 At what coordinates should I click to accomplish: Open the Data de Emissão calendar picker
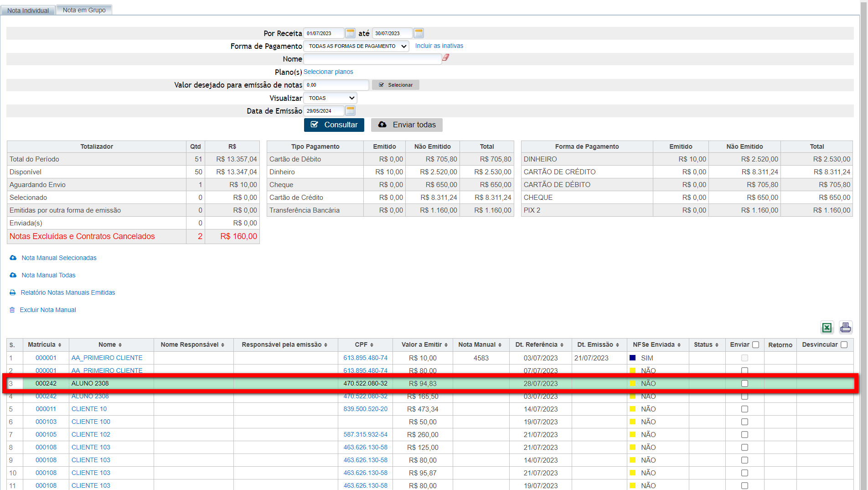coord(350,111)
